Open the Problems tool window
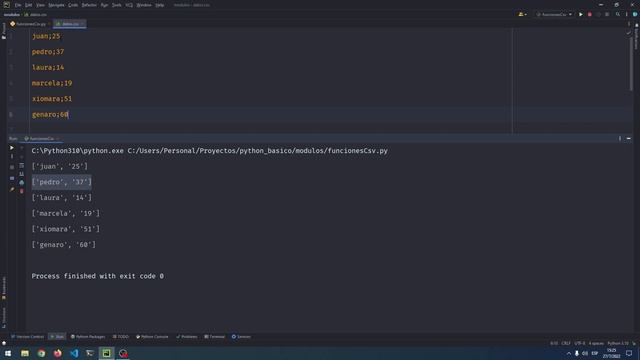 point(187,337)
